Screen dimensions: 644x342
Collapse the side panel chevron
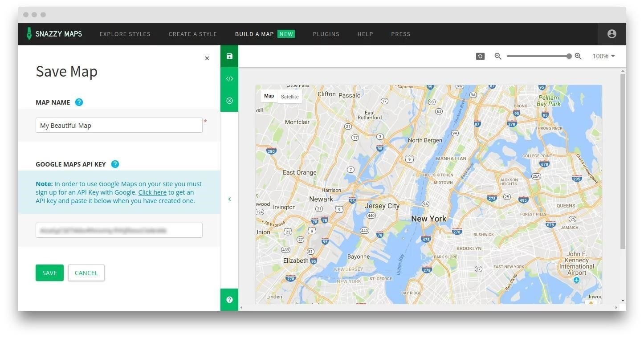pyautogui.click(x=229, y=199)
